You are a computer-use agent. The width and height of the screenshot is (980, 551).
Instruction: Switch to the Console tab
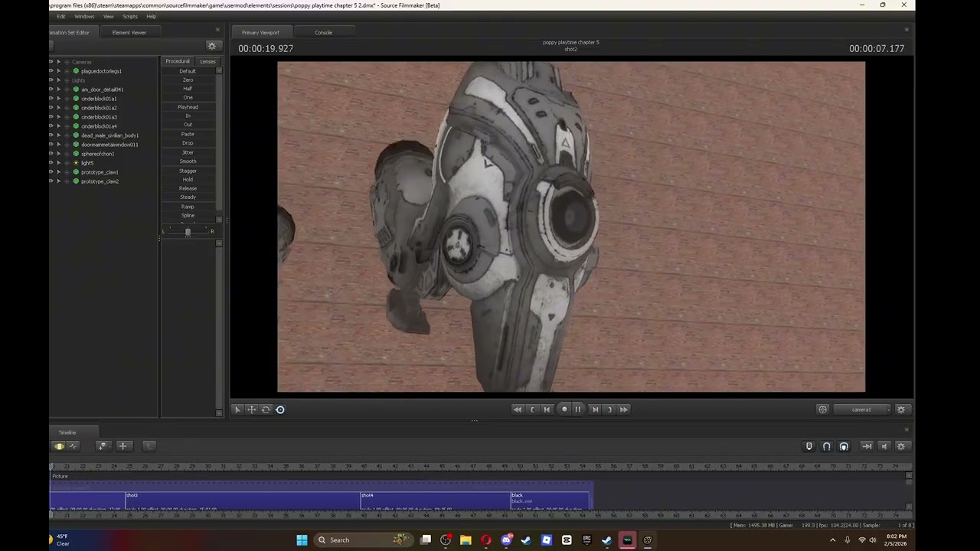(x=323, y=32)
